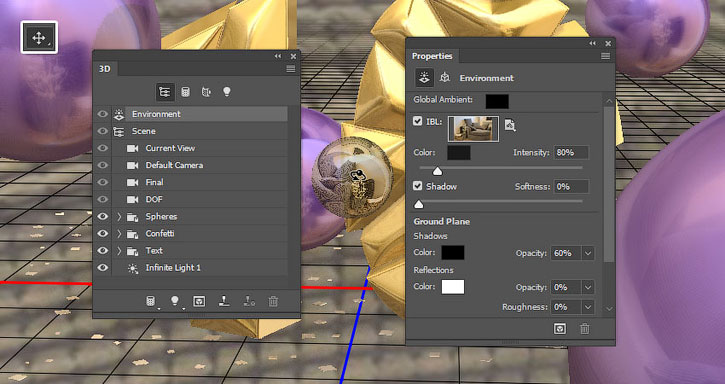Select the Move tool icon
Screen dimensions: 725x384
click(39, 37)
